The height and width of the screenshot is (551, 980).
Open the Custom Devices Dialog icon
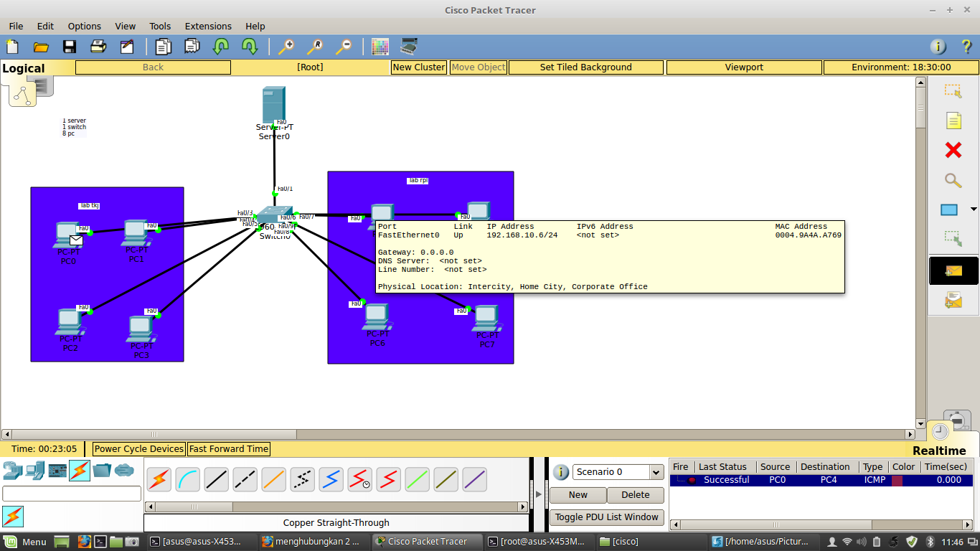click(x=409, y=47)
